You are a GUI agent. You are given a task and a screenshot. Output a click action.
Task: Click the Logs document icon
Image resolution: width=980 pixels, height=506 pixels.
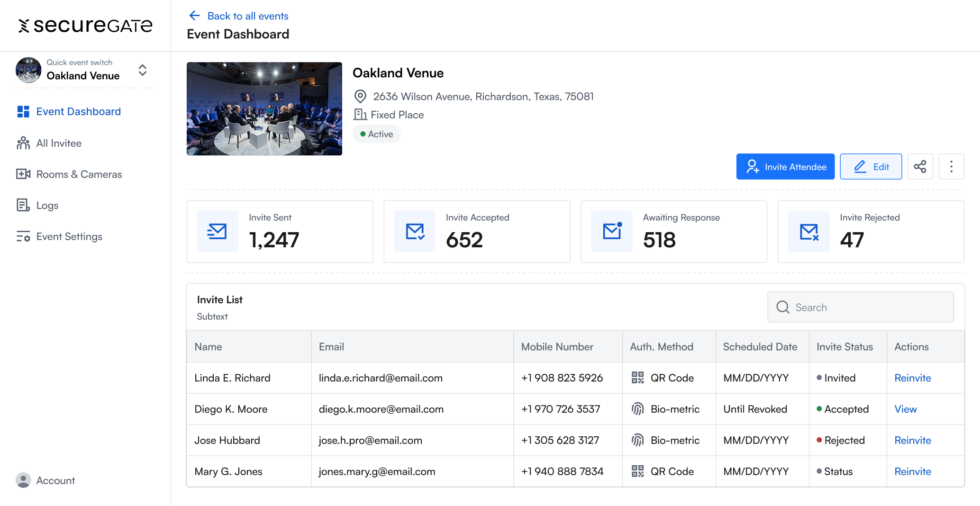click(x=23, y=205)
